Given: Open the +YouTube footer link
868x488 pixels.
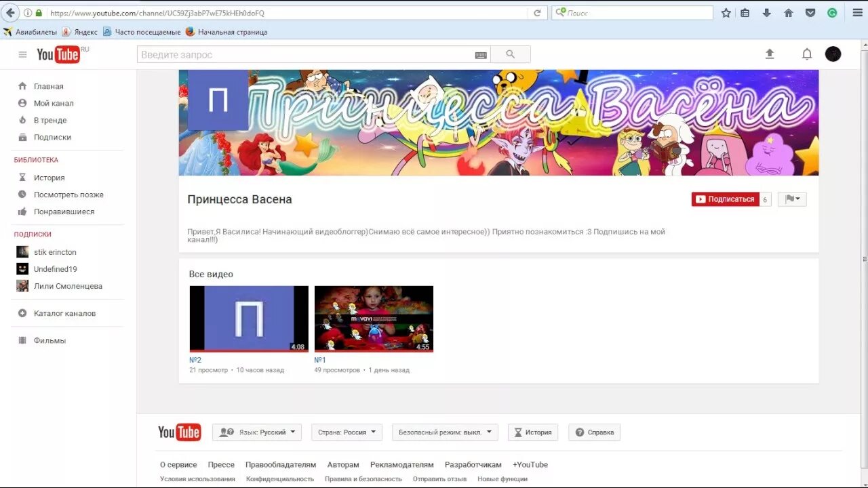Looking at the screenshot, I should (x=530, y=465).
